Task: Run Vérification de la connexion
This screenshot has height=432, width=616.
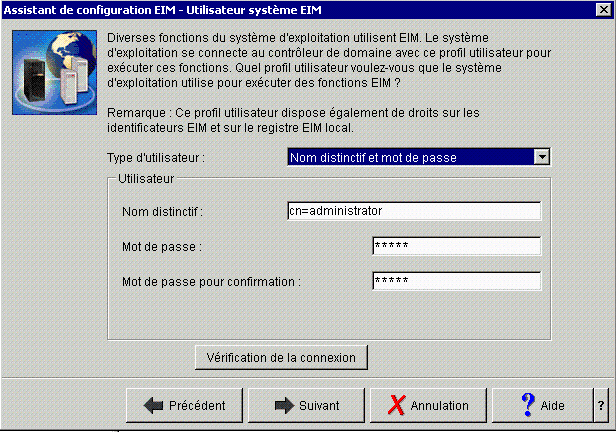Action: (281, 357)
